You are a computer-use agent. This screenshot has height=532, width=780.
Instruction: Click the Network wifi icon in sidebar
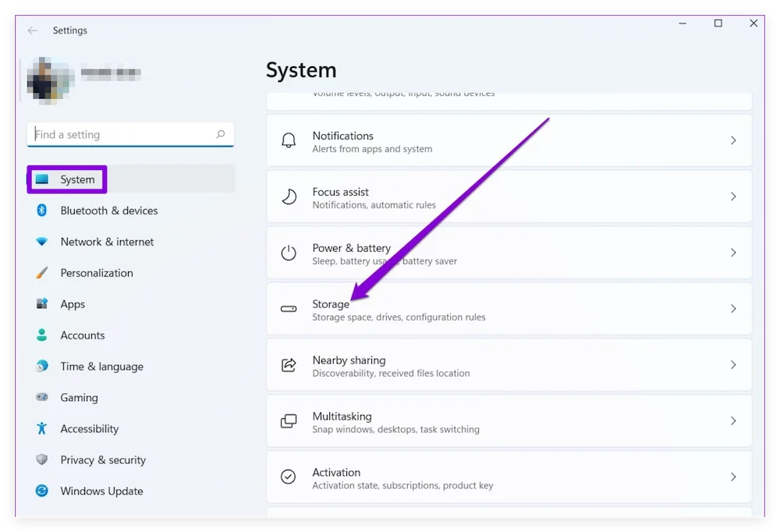pos(42,242)
